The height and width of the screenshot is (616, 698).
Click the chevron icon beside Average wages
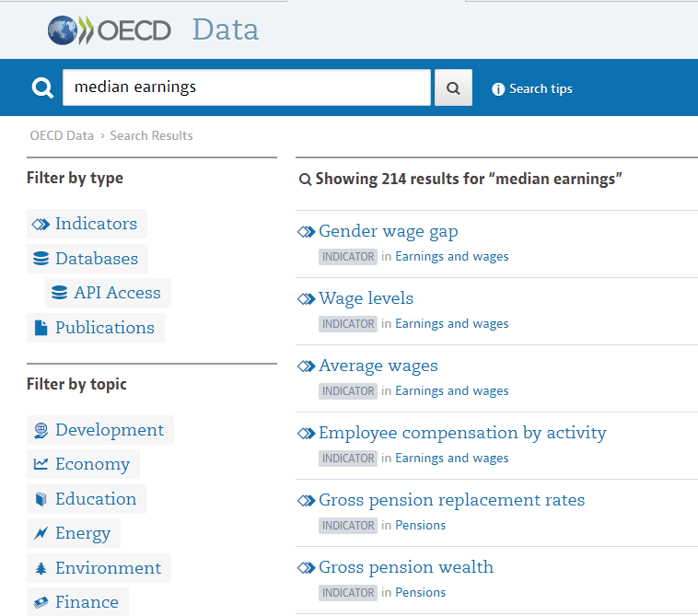(x=307, y=366)
